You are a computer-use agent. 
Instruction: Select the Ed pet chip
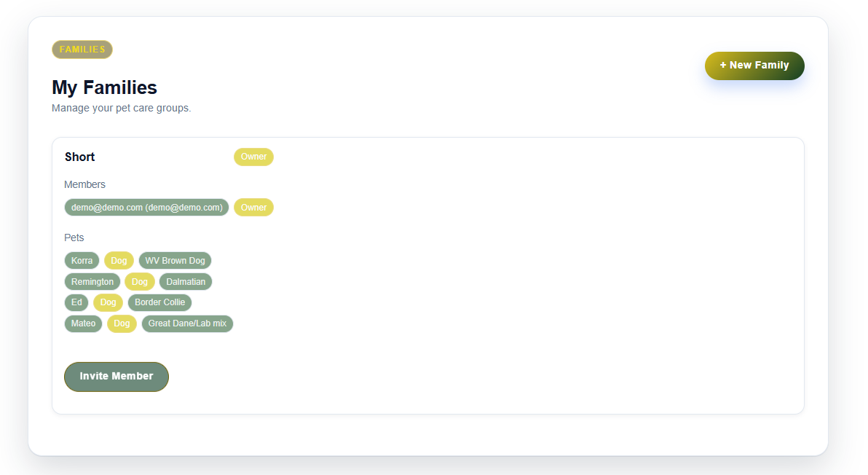point(76,302)
